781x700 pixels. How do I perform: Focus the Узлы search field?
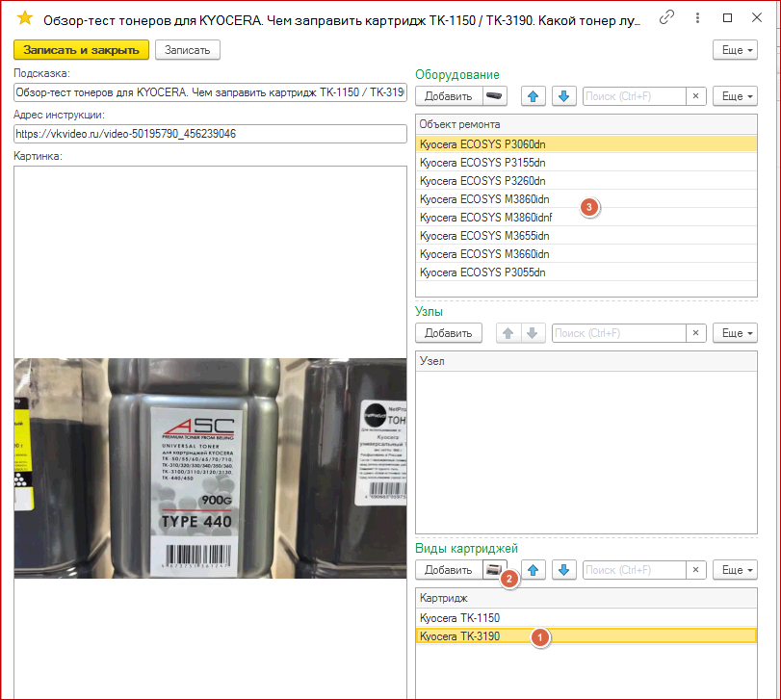pos(618,333)
